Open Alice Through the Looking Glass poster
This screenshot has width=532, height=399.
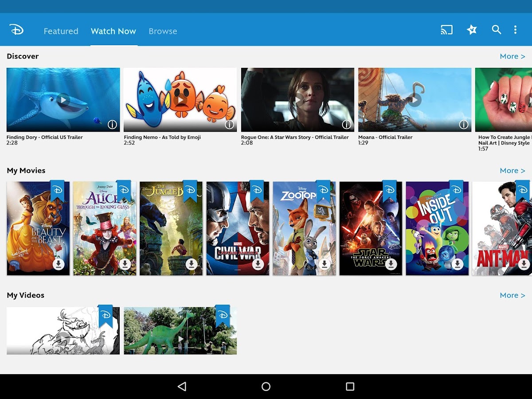(x=105, y=228)
